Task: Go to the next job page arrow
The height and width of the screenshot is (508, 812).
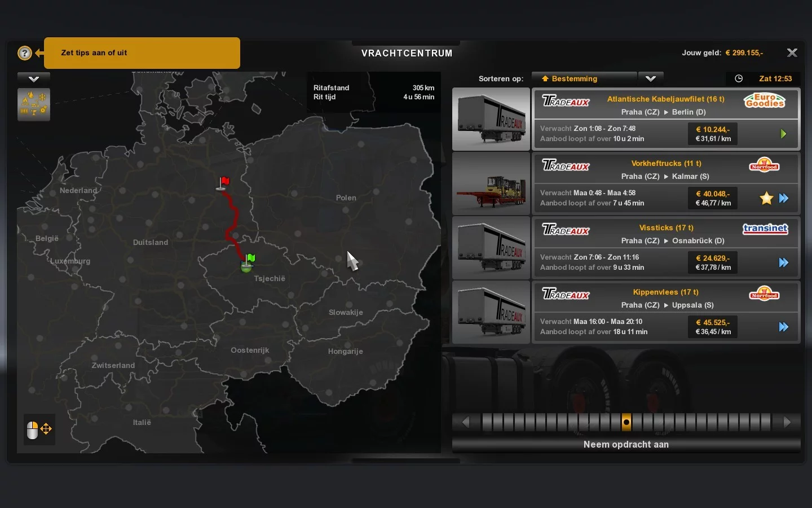Action: click(x=787, y=422)
